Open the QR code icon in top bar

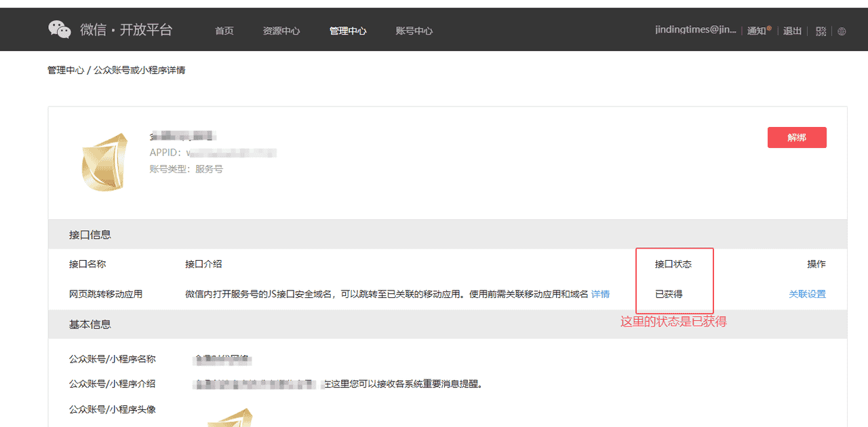click(x=821, y=31)
